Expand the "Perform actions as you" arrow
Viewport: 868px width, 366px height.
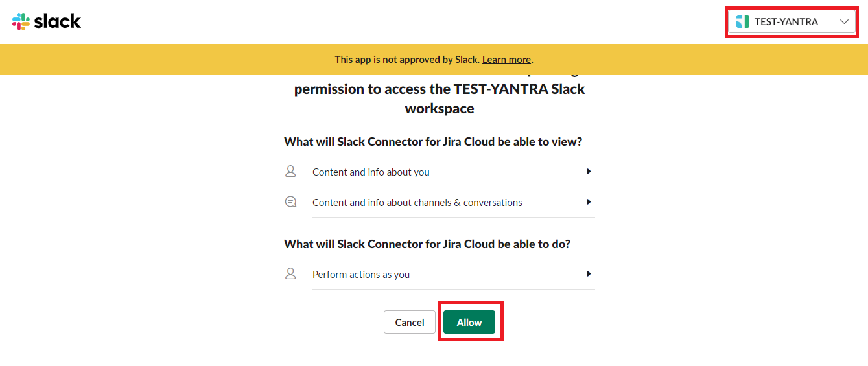coord(589,274)
